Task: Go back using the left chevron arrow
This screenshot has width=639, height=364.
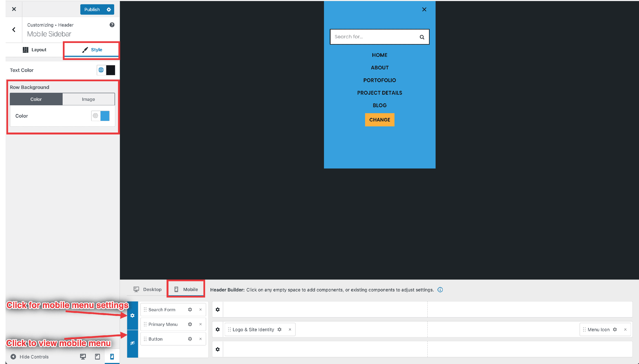Action: pos(14,30)
